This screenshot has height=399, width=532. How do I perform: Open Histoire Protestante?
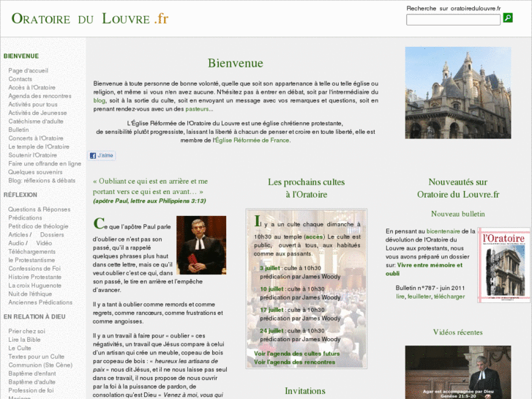35,277
